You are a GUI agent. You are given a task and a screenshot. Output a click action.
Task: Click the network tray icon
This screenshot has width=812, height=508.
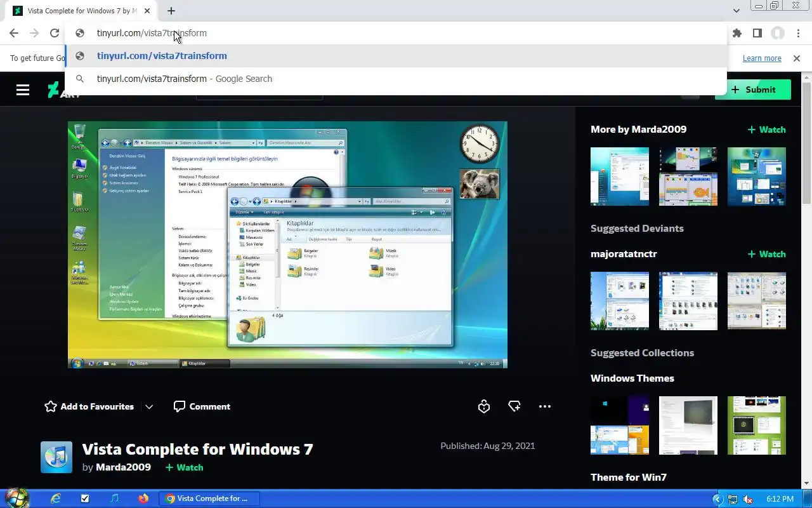pos(733,499)
